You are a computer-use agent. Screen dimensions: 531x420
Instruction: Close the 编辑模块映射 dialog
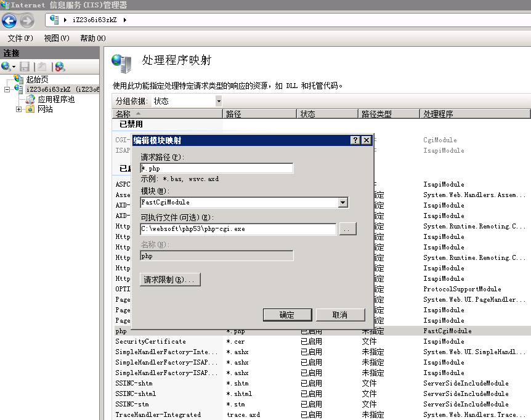click(367, 140)
